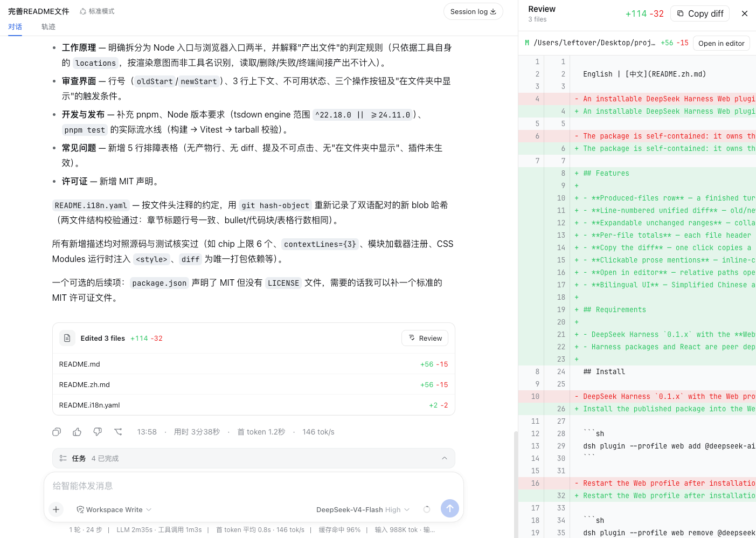This screenshot has height=538, width=756.
Task: Click the English | [中文] diff line
Action: pyautogui.click(x=637, y=74)
